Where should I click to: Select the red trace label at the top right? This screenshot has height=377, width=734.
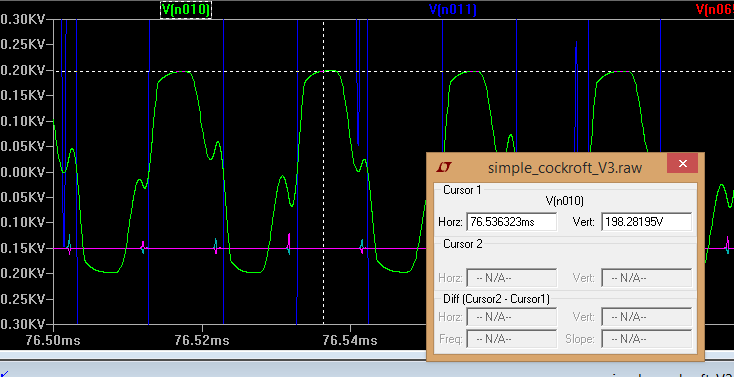pyautogui.click(x=715, y=9)
